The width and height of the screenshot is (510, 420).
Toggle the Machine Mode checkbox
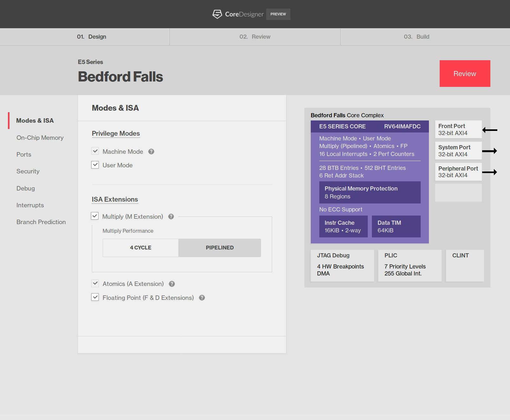point(95,151)
